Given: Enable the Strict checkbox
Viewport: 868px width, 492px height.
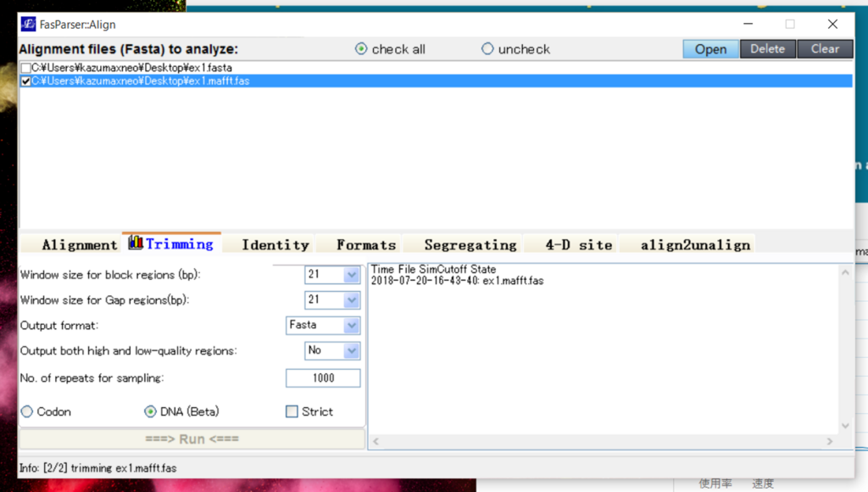Looking at the screenshot, I should coord(292,411).
